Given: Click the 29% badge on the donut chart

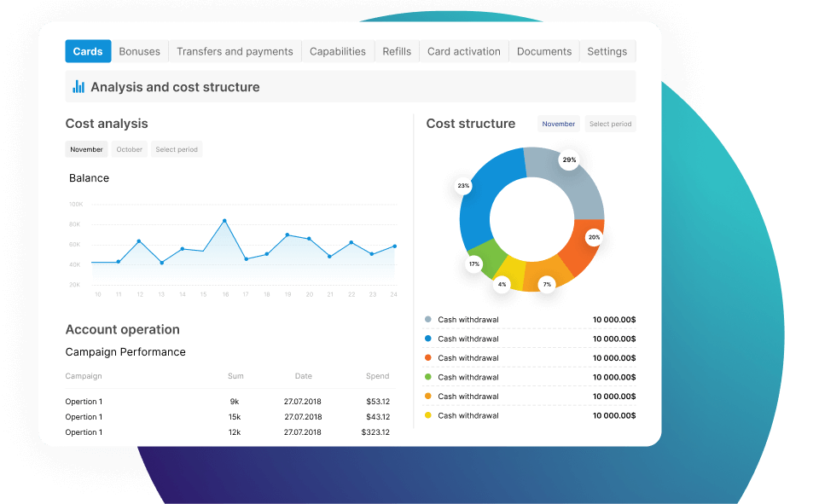Looking at the screenshot, I should [569, 159].
